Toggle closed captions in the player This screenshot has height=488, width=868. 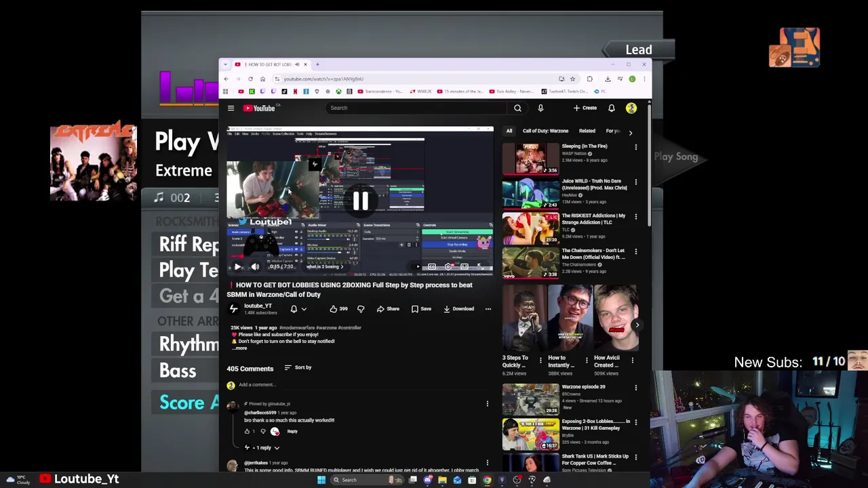(x=432, y=266)
